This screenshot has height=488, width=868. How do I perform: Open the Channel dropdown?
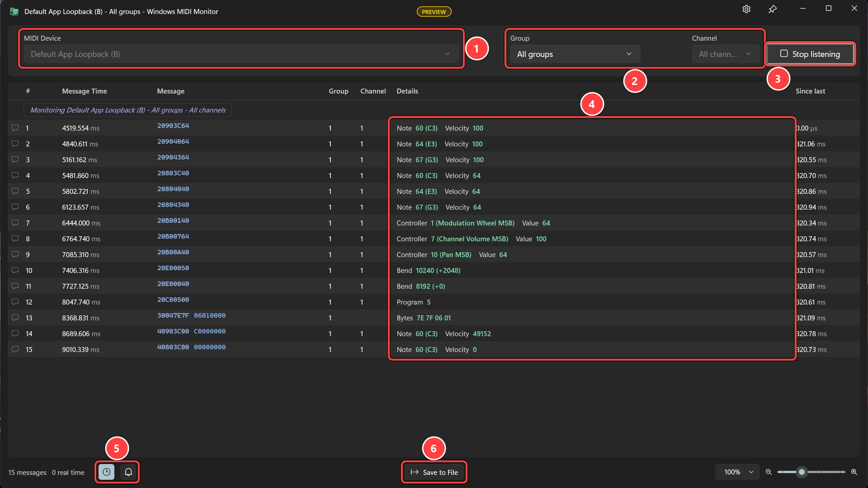click(726, 54)
